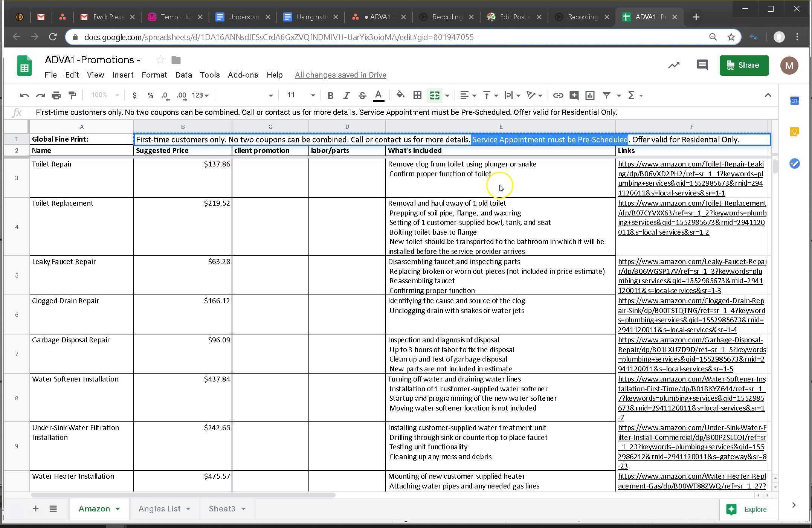The image size is (812, 528).
Task: Expand the Amazon sheet tab arrow
Action: (x=118, y=509)
